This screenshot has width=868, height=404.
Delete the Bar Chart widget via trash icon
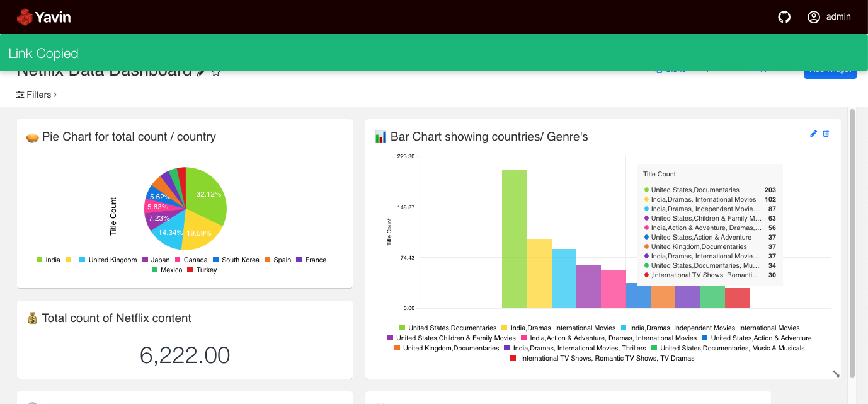[826, 134]
